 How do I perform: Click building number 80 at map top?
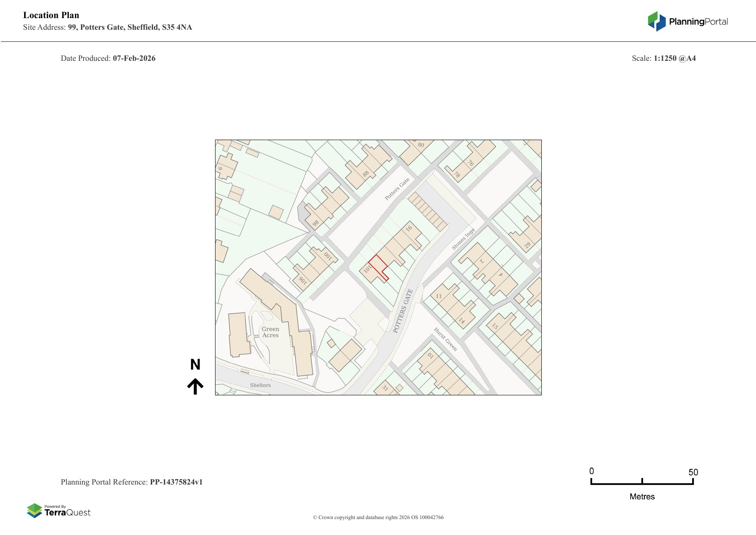pos(421,145)
